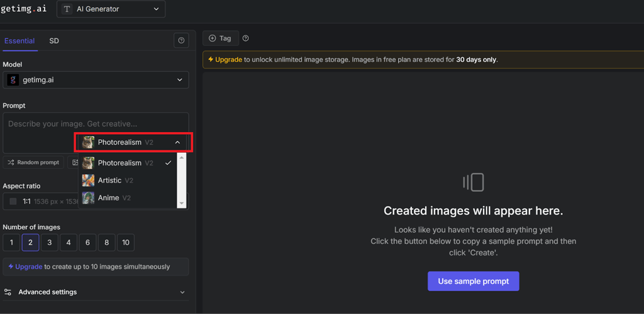Click the Tag button
This screenshot has height=314, width=644.
[x=221, y=38]
